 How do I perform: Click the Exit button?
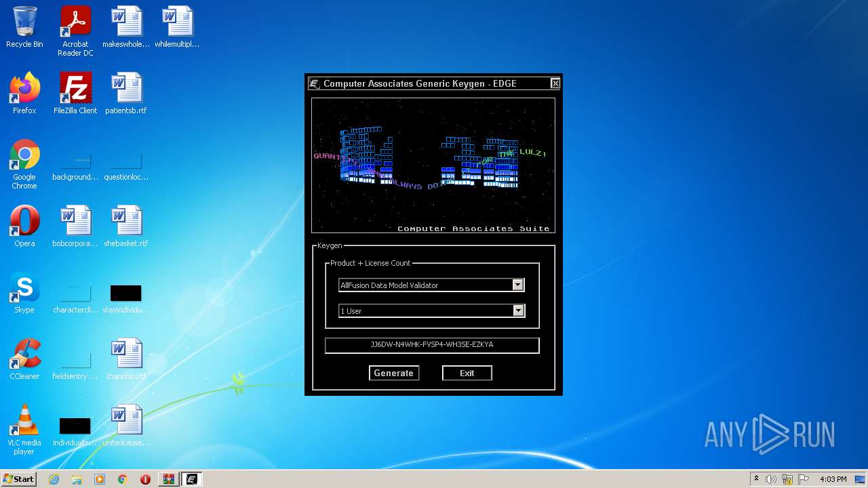467,373
